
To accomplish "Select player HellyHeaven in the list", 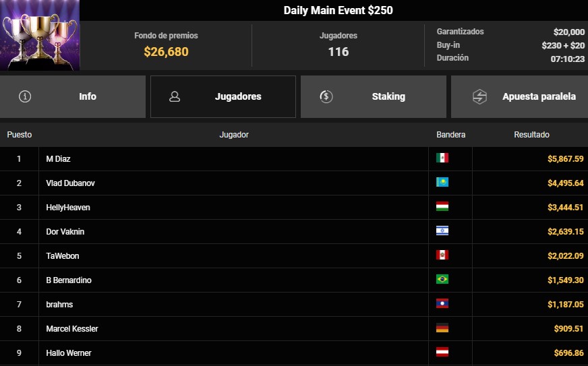I will coord(68,208).
